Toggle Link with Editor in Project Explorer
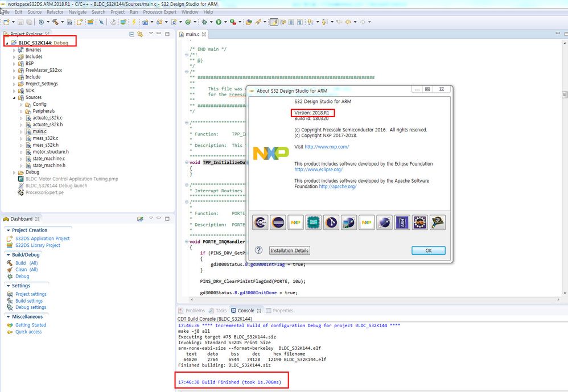The height and width of the screenshot is (392, 568). coord(140,34)
